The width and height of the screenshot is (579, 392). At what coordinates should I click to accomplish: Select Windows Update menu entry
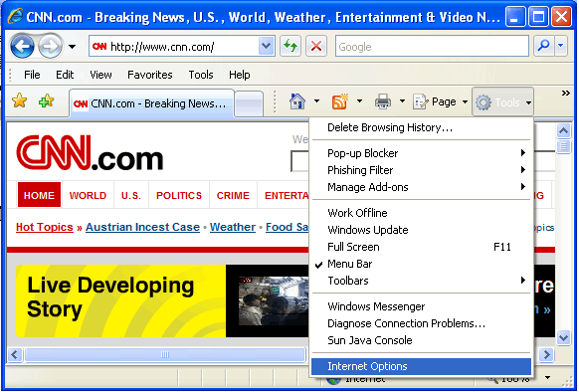421,230
